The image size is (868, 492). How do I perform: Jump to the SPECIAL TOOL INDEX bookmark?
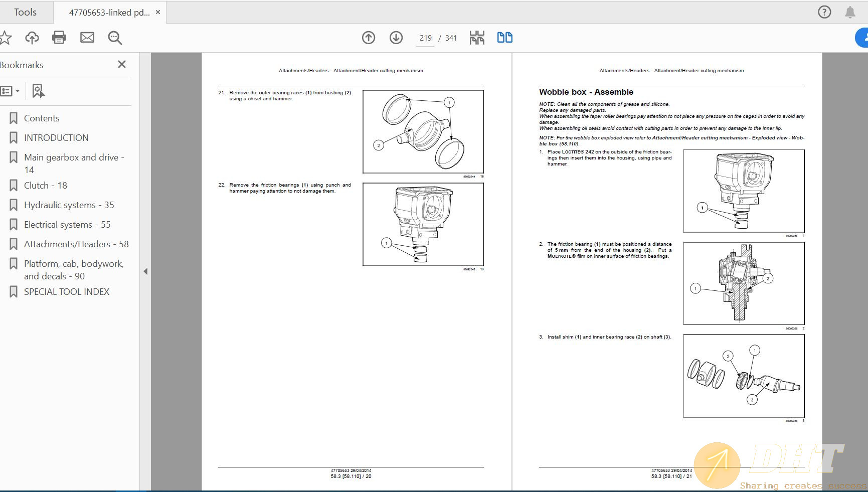pos(66,292)
